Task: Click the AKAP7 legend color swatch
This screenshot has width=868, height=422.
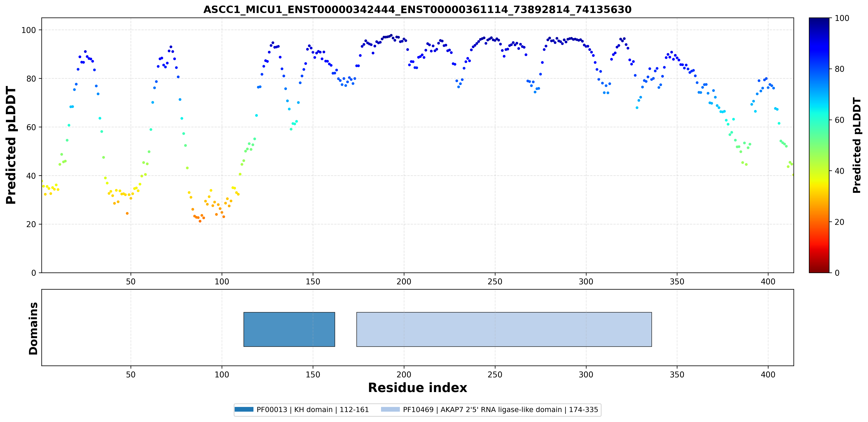Action: (x=390, y=410)
